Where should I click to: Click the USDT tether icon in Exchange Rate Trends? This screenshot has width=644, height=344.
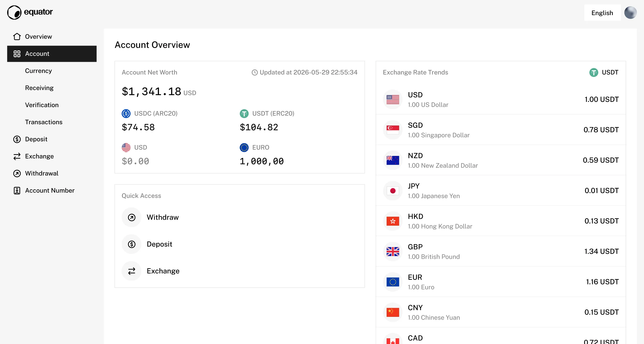(594, 72)
